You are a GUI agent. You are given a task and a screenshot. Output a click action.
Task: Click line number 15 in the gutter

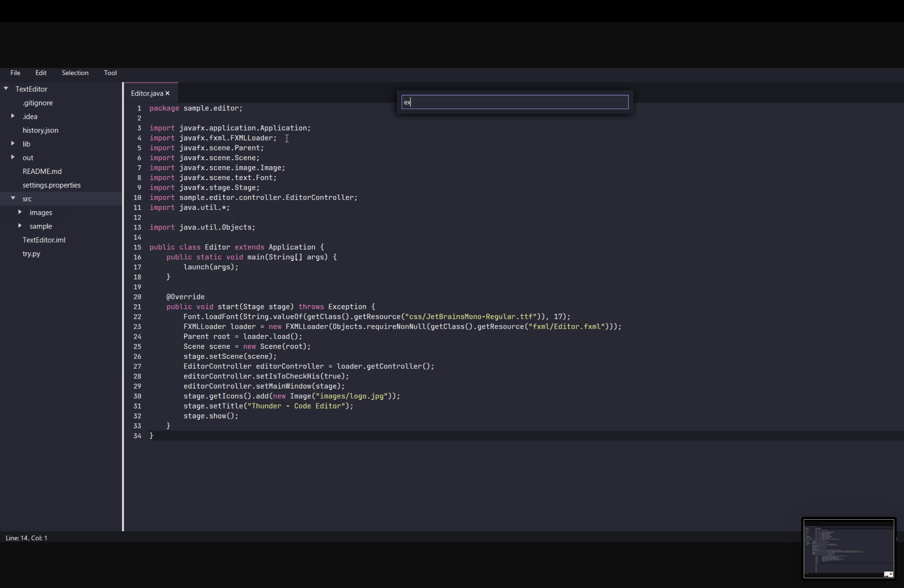(137, 247)
